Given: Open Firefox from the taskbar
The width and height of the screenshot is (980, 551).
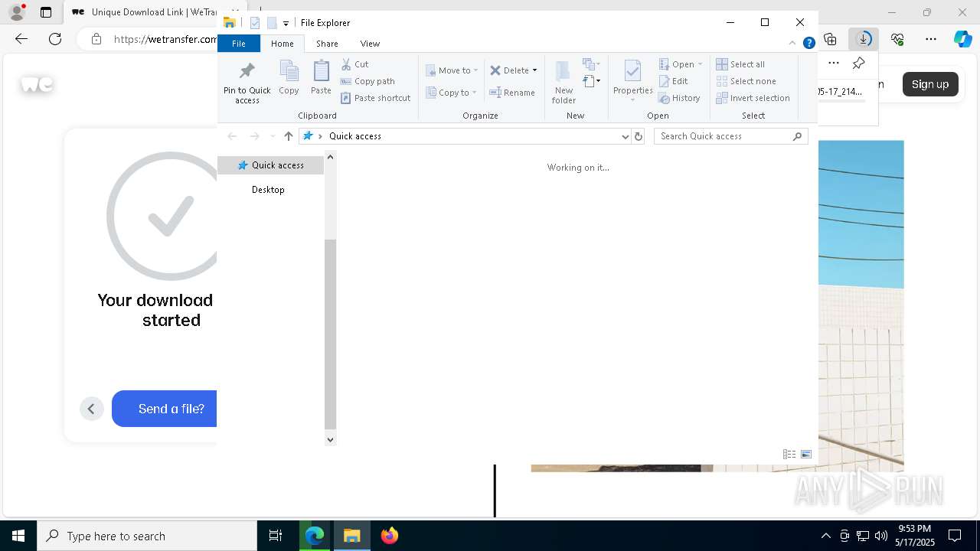Looking at the screenshot, I should coord(390,536).
